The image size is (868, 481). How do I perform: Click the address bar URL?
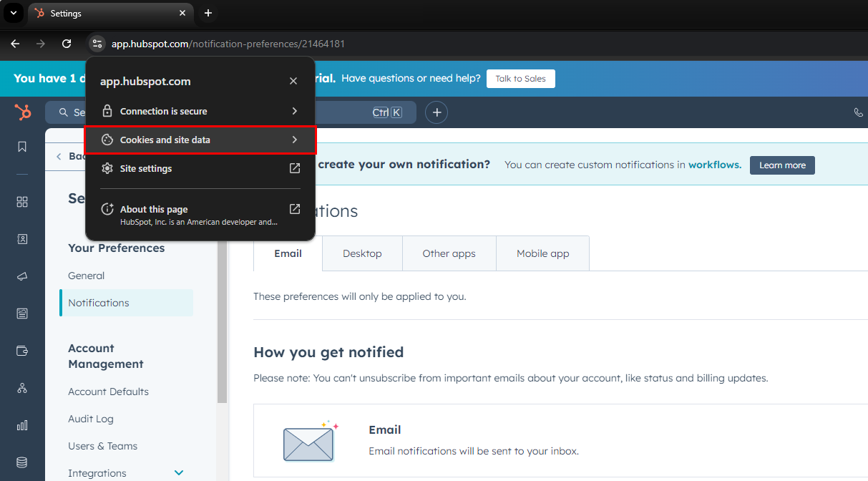(228, 44)
